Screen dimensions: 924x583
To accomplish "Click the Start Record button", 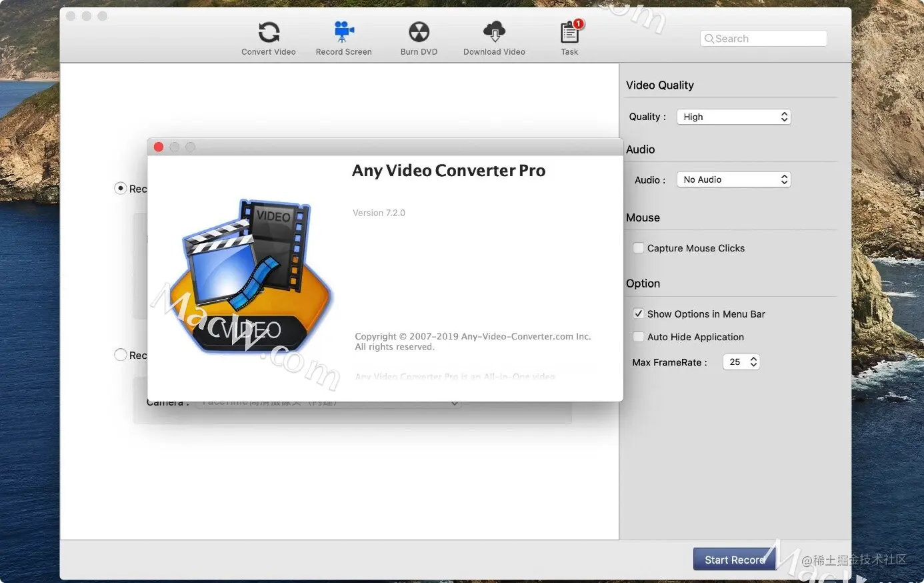I will point(735,560).
